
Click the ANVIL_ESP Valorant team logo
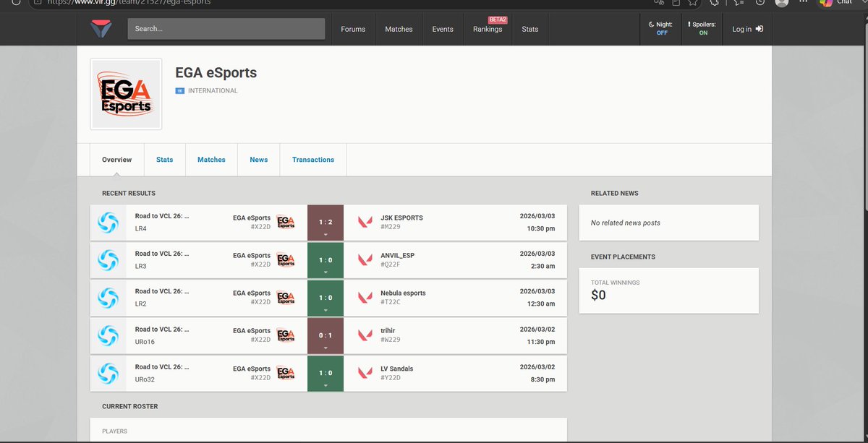pyautogui.click(x=365, y=259)
